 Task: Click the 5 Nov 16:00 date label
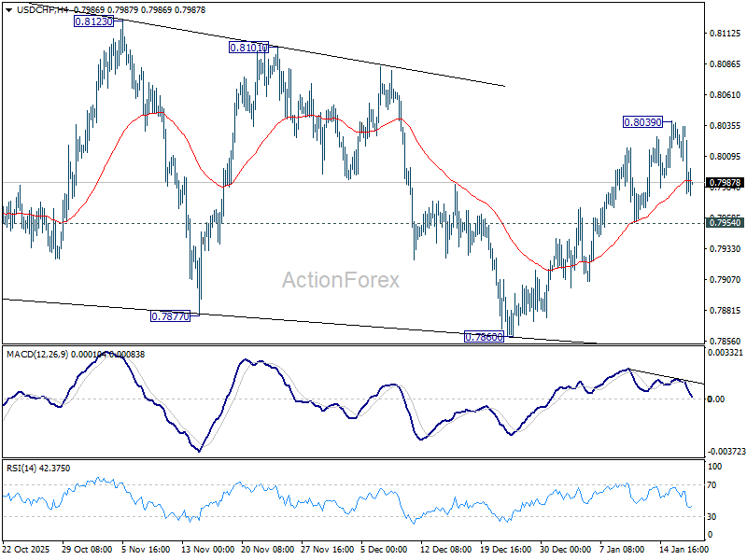[147, 549]
